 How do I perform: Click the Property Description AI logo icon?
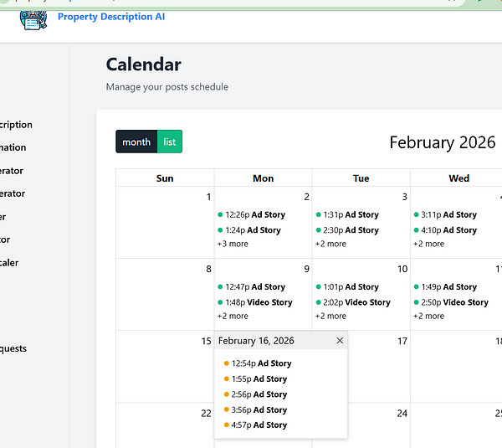pyautogui.click(x=33, y=20)
